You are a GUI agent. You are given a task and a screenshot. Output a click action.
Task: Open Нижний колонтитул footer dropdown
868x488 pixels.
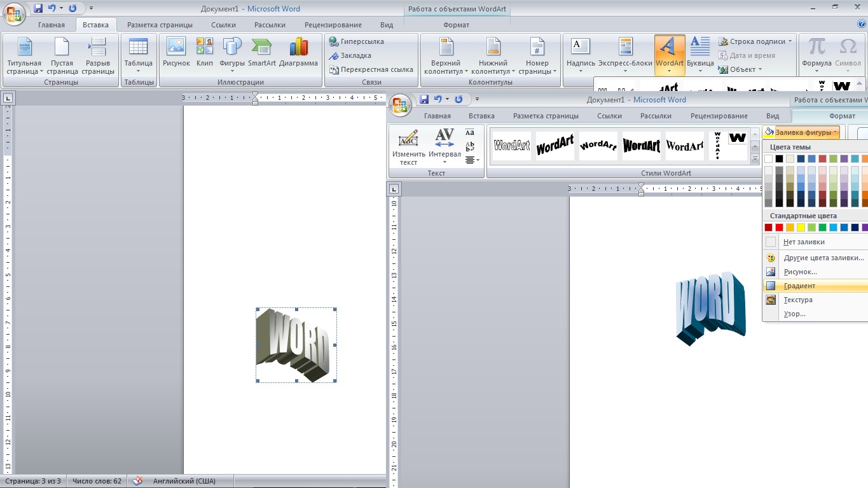coord(493,56)
